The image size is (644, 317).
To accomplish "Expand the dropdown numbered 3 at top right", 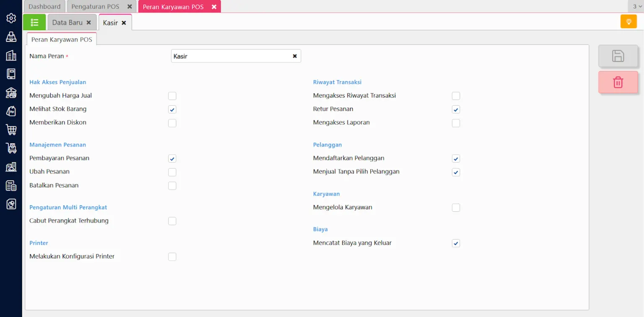I will (636, 6).
